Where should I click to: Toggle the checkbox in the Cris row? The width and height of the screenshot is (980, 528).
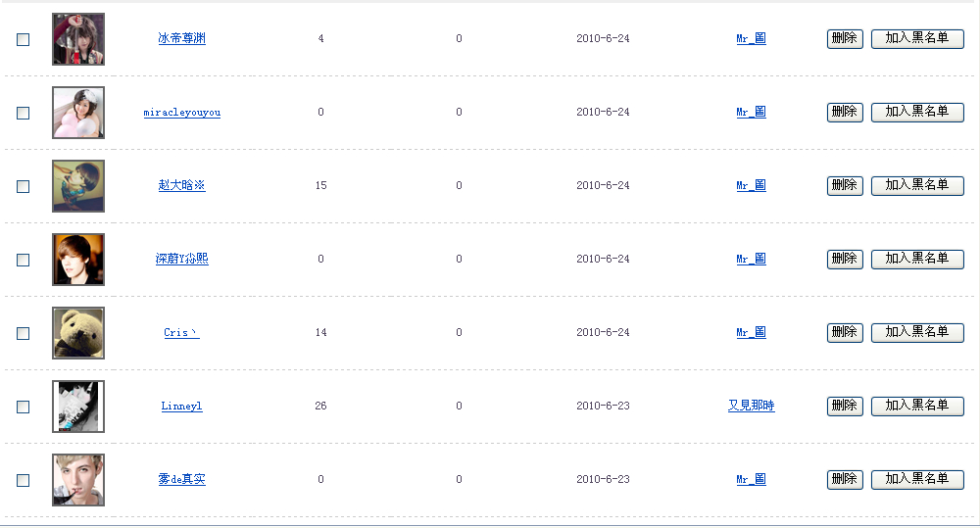(24, 333)
